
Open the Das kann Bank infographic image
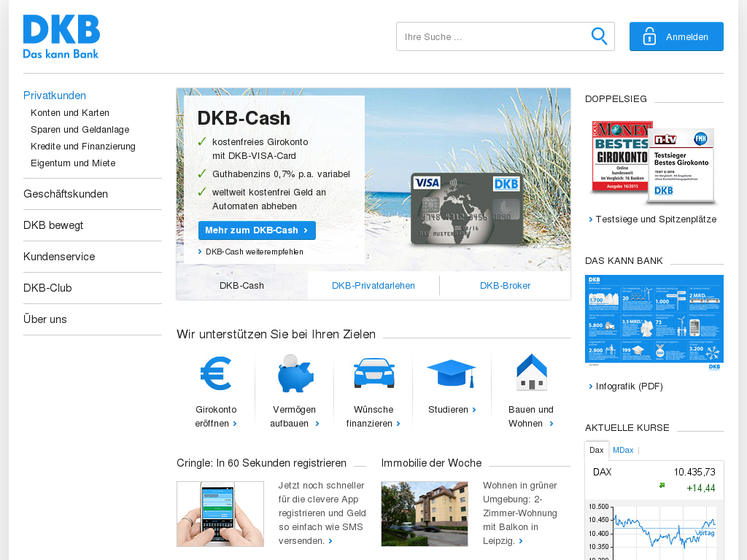[654, 322]
